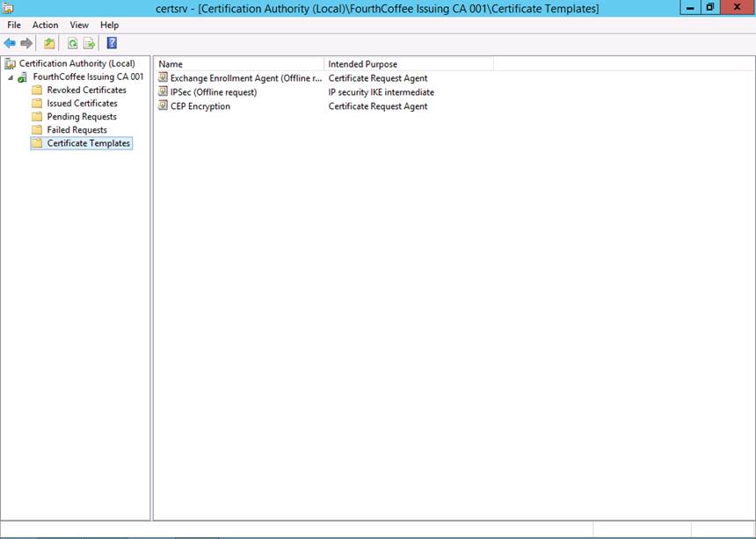
Task: Click the Forward arrow toolbar icon
Action: tap(26, 43)
